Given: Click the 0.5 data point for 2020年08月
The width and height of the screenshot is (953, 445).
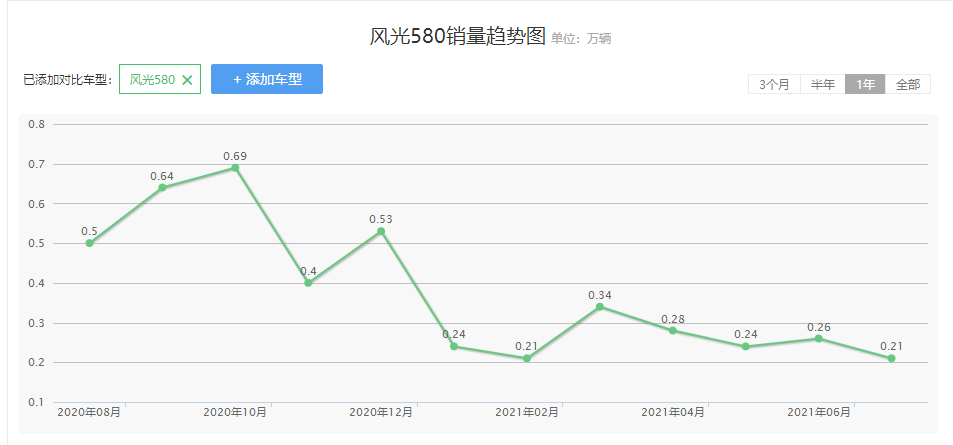Looking at the screenshot, I should (89, 243).
